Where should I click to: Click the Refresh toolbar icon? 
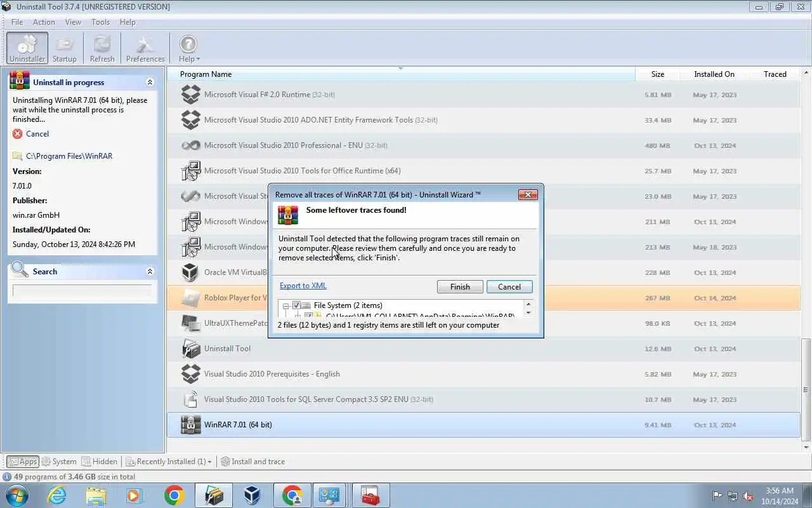102,48
